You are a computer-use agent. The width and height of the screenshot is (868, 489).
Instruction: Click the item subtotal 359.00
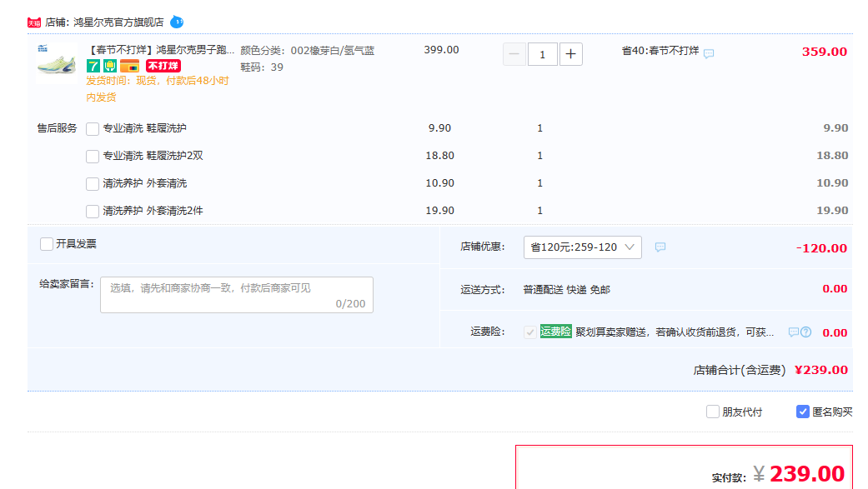coord(825,52)
